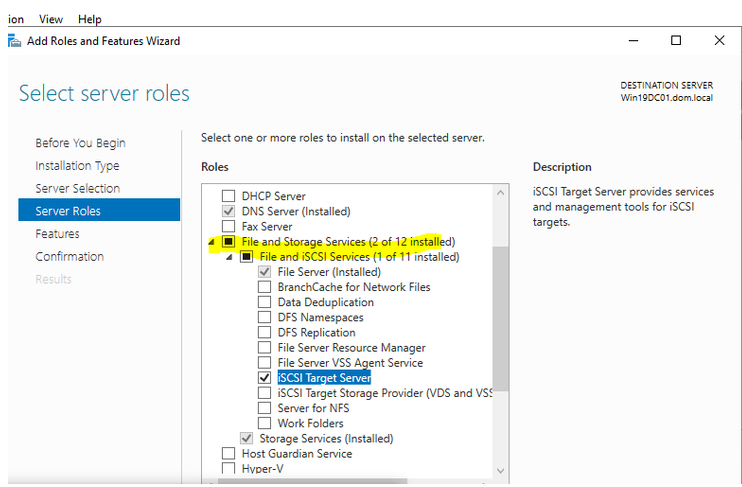Viewport: 742px width, 487px height.
Task: Navigate to the Features step
Action: point(57,234)
